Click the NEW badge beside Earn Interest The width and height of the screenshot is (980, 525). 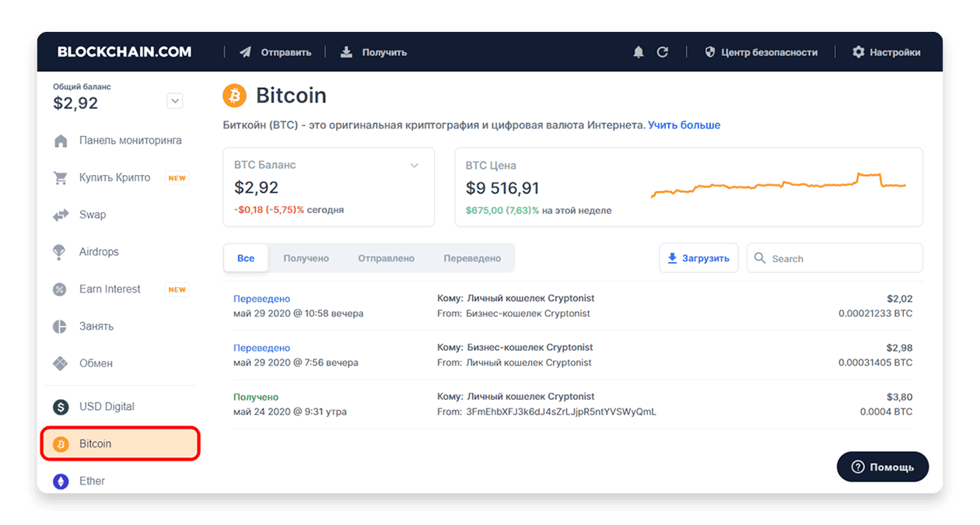click(177, 289)
